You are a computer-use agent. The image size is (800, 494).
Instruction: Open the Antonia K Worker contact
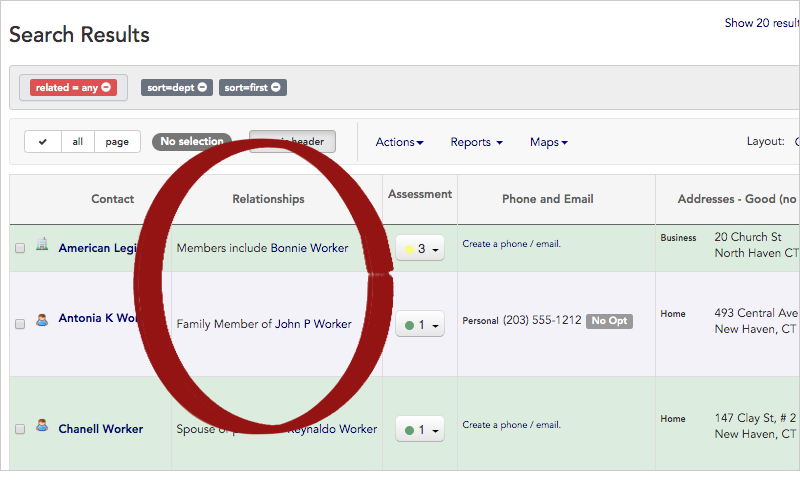pos(98,318)
